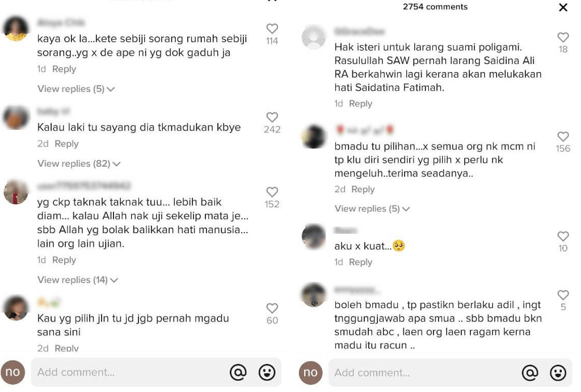The height and width of the screenshot is (392, 581).
Task: Expand View replies (5) under 'kaya ok la'
Action: coord(76,89)
